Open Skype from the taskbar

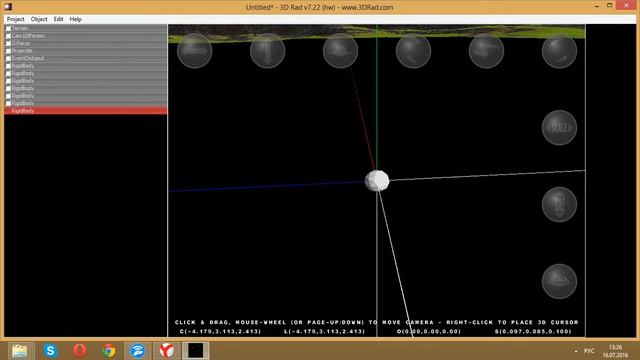pos(51,351)
